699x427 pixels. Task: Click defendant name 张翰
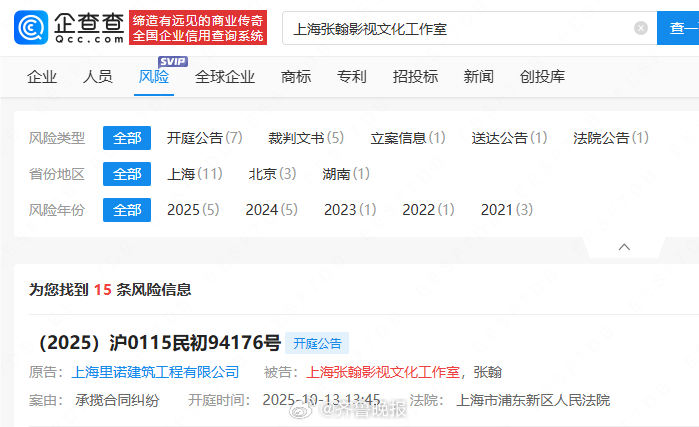click(488, 372)
